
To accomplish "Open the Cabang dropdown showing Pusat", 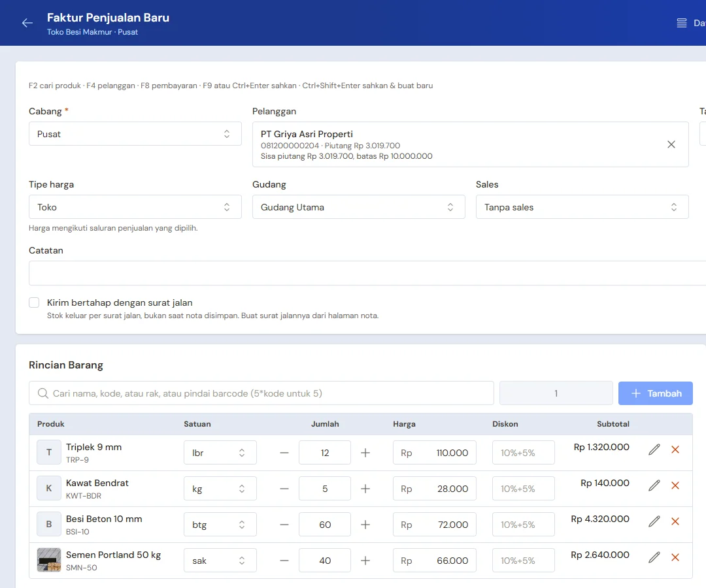I will 135,134.
